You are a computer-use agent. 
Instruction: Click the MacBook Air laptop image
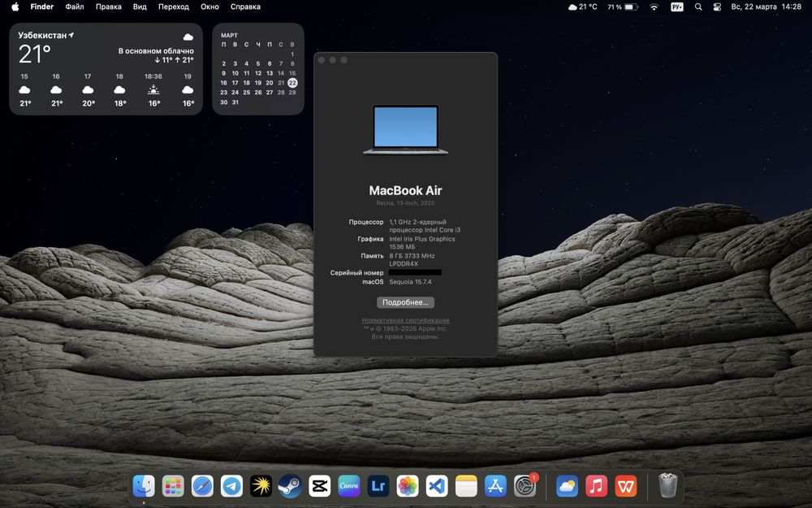click(405, 129)
